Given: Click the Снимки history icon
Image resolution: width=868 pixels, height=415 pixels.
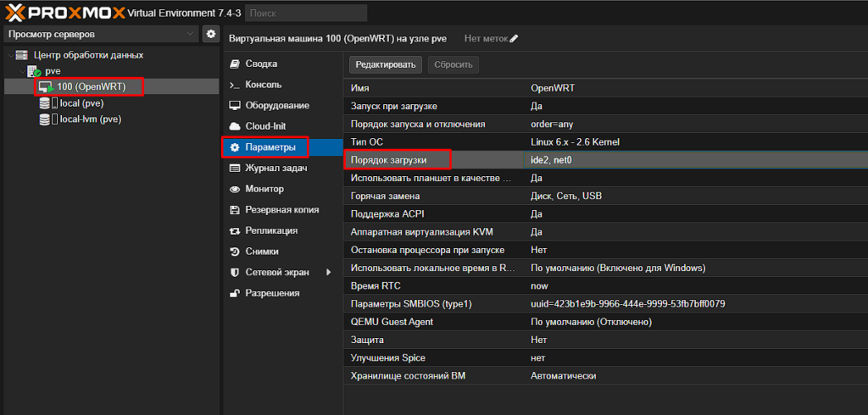Looking at the screenshot, I should [235, 252].
